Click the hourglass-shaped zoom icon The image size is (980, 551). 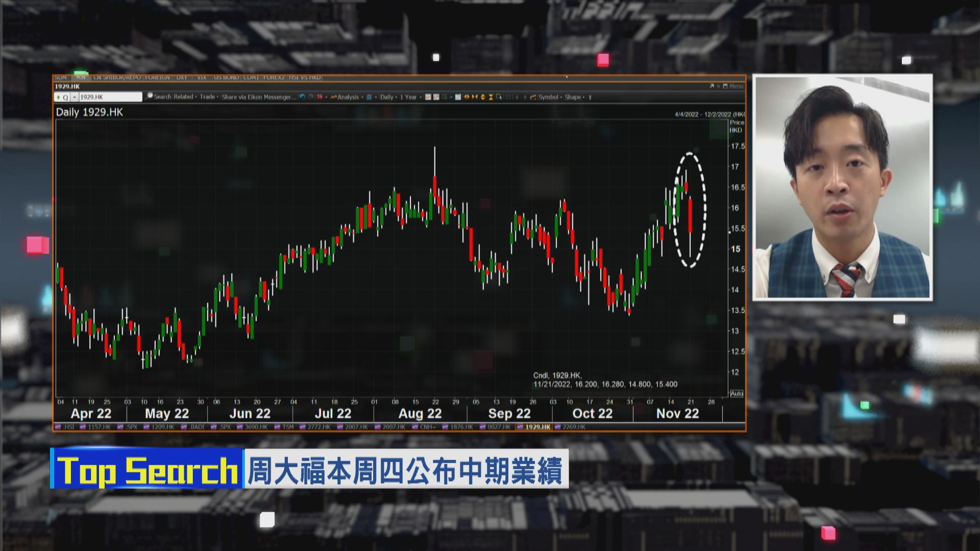coord(491,97)
